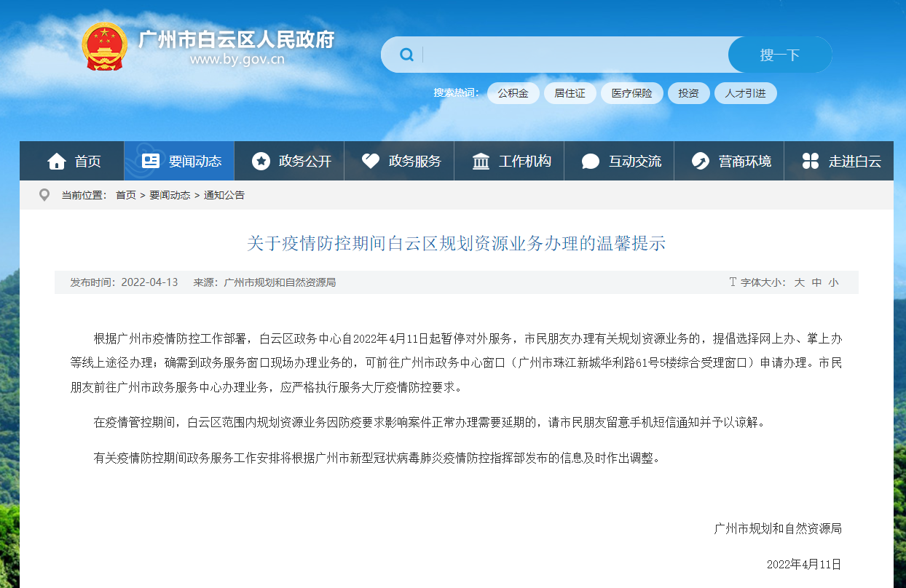Choose the 人才引进 hot search tag

coord(745,93)
